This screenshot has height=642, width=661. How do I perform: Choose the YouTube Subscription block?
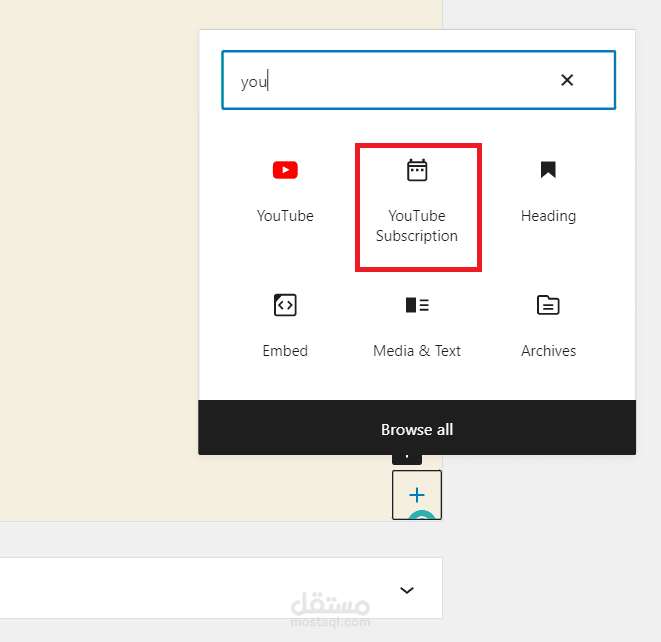point(417,207)
